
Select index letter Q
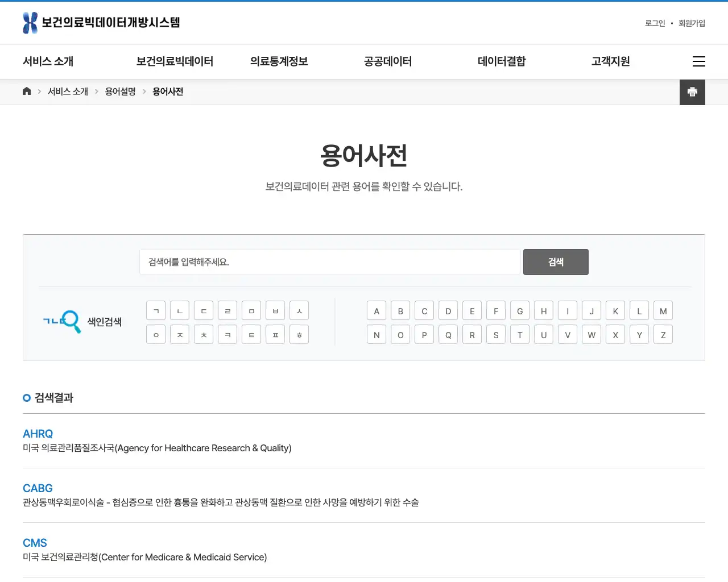tap(448, 335)
